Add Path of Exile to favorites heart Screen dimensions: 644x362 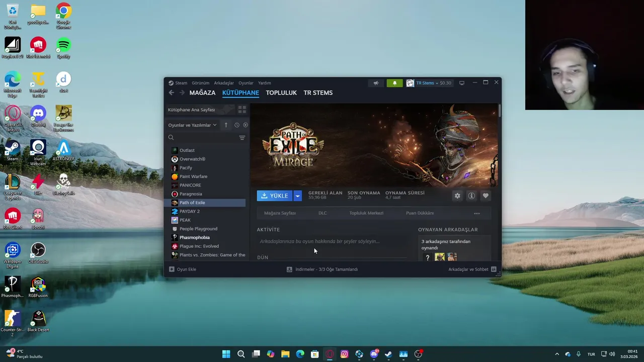coord(486,196)
